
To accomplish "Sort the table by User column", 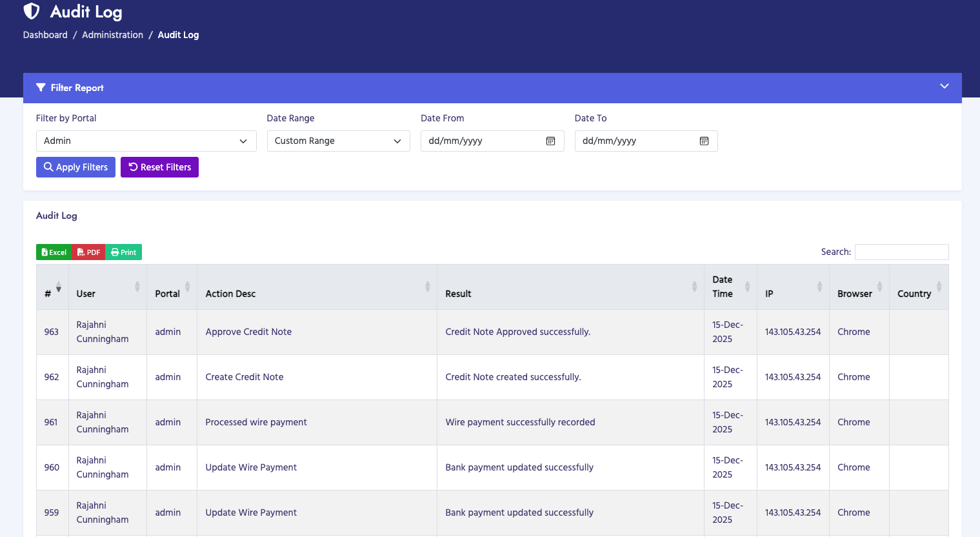I will click(86, 294).
